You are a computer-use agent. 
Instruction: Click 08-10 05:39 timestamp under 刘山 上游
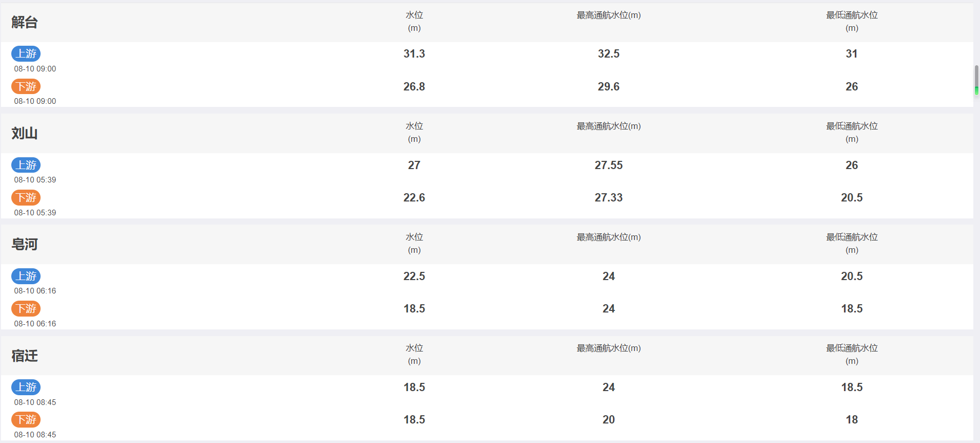35,180
